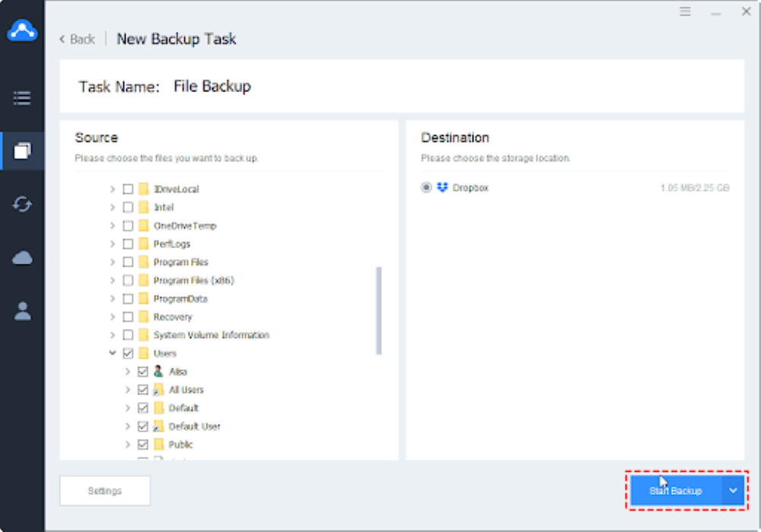Click the 'Dropbox' destination label
This screenshot has width=761, height=532.
coord(470,188)
